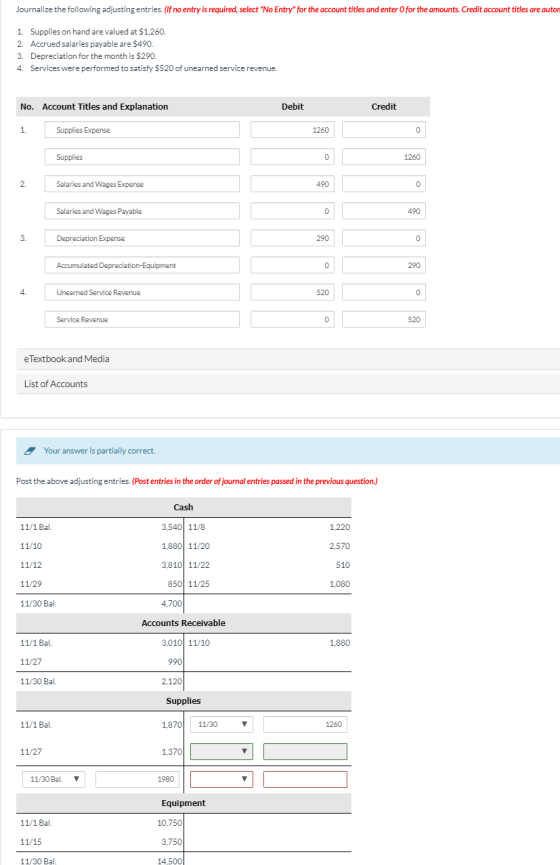This screenshot has height=865, width=560.
Task: Click the Supplies Expense account title field
Action: pos(142,130)
